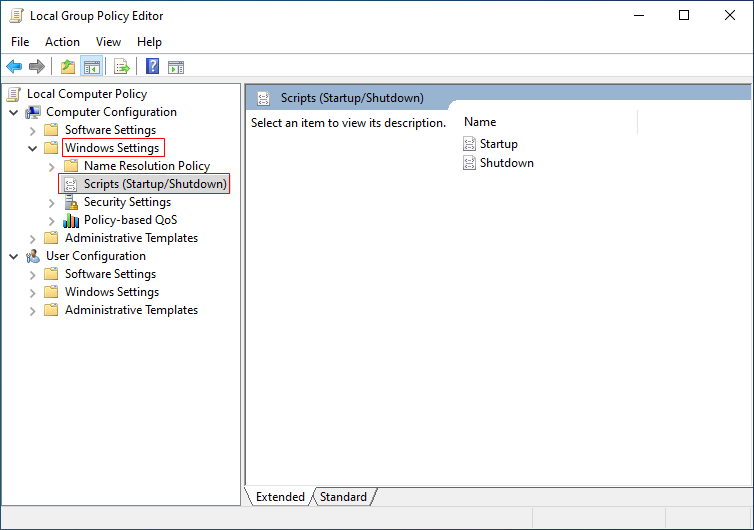This screenshot has width=754, height=530.
Task: Select the Shutdown item in list
Action: 507,163
